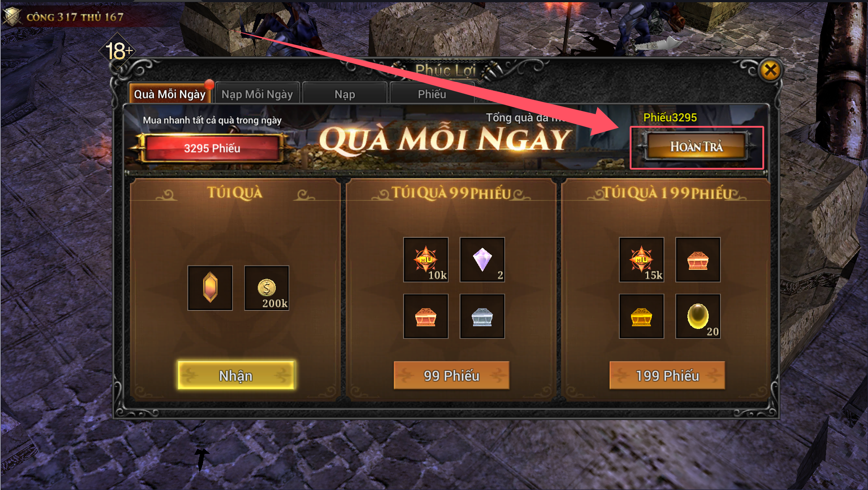Select the 15k MU emblem reward
The height and width of the screenshot is (490, 868).
[641, 259]
